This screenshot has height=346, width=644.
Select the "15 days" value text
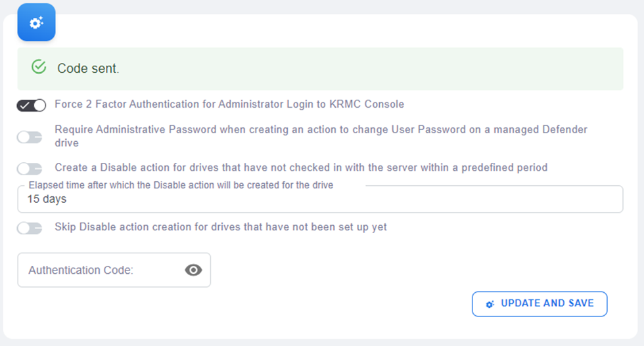pyautogui.click(x=47, y=199)
